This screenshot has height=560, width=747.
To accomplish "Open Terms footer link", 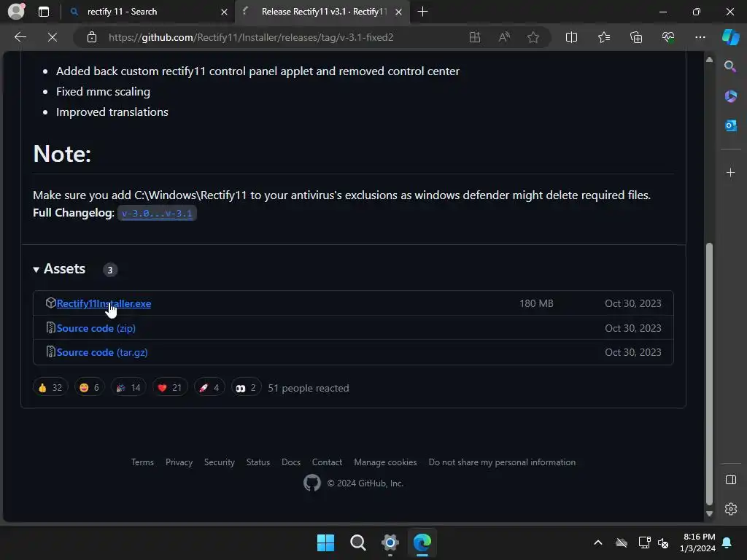I will [142, 462].
